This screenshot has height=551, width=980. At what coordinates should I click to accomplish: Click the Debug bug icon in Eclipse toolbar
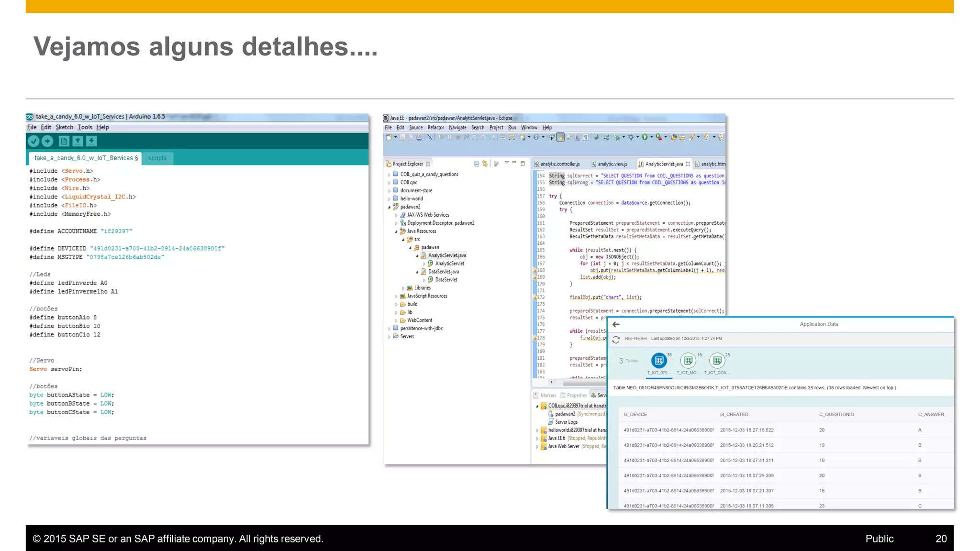(631, 137)
